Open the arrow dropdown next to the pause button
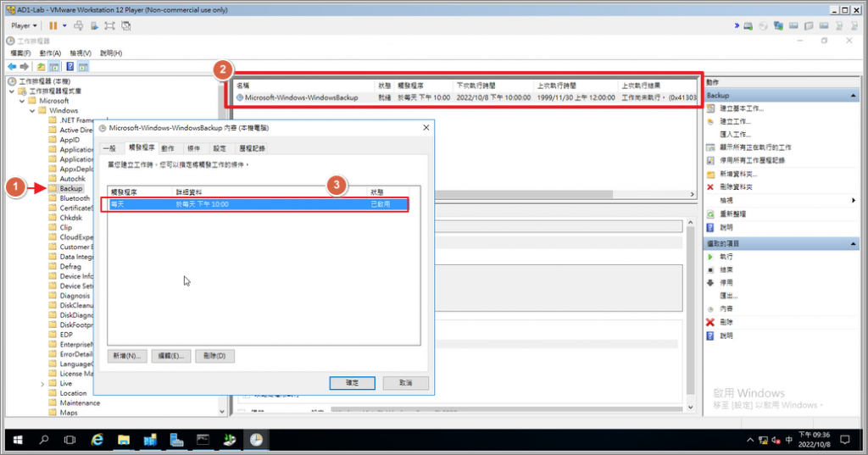The width and height of the screenshot is (868, 455). tap(64, 25)
